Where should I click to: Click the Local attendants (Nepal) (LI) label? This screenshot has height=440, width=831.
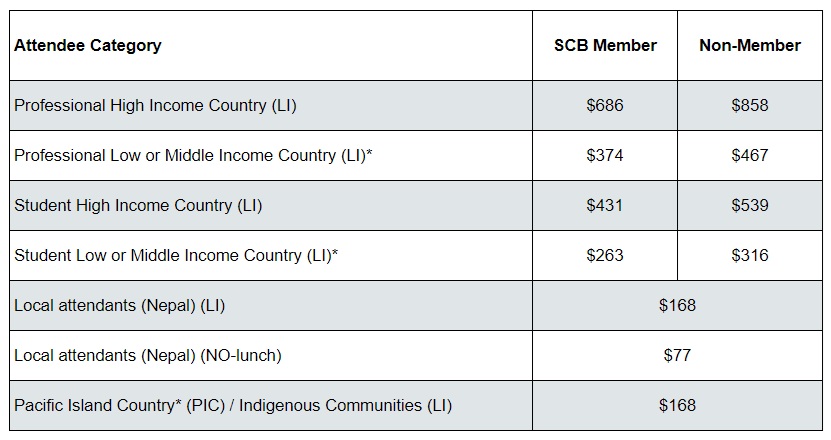(x=119, y=306)
